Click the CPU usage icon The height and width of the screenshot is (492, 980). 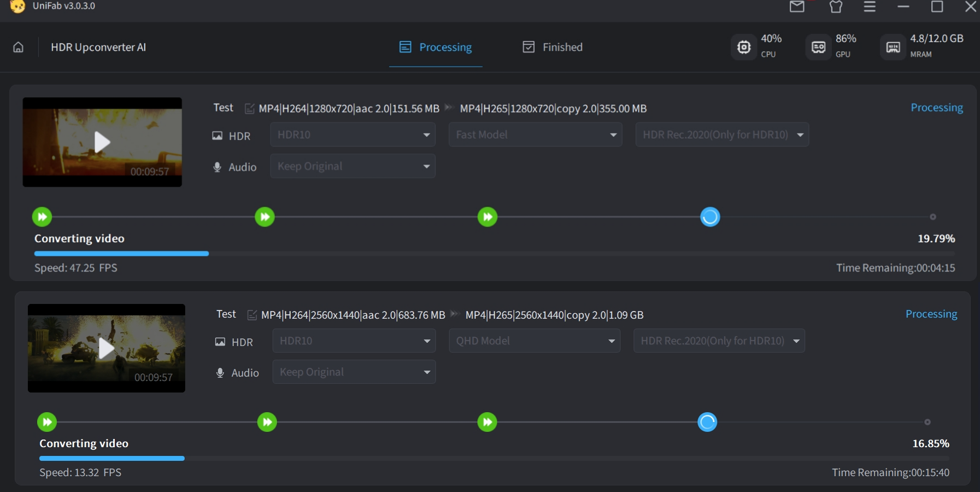(744, 48)
